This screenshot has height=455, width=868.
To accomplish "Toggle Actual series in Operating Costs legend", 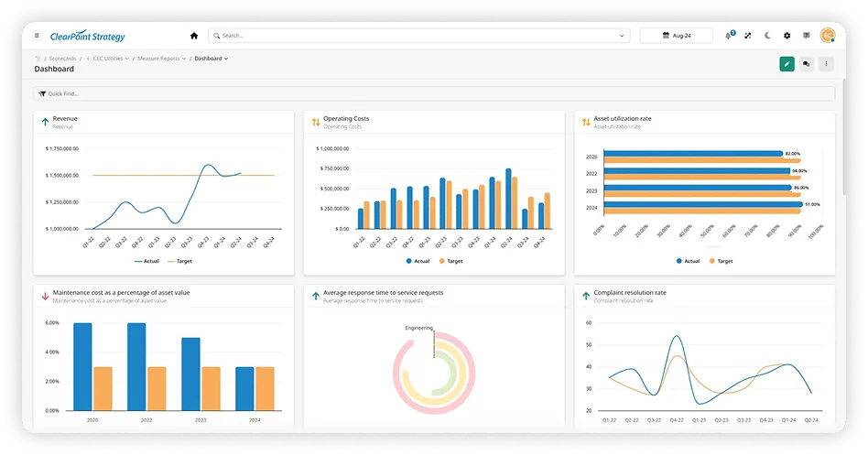I will (x=418, y=261).
